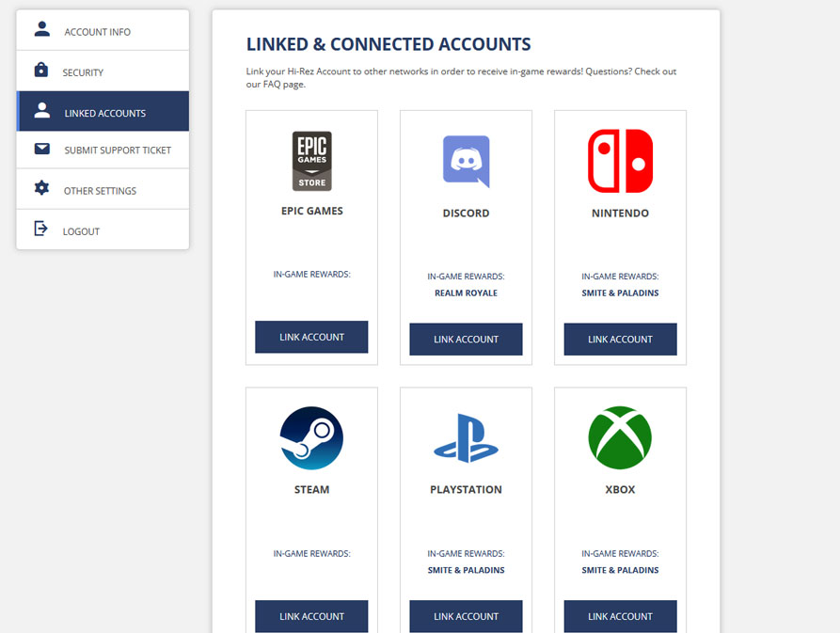Click the person icon beside Account Info
The width and height of the screenshot is (840, 633).
tap(40, 29)
